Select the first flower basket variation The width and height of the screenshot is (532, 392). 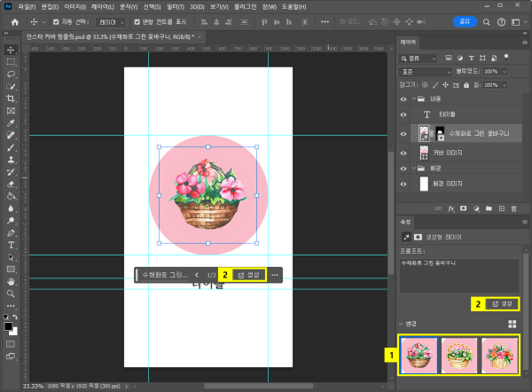point(419,356)
